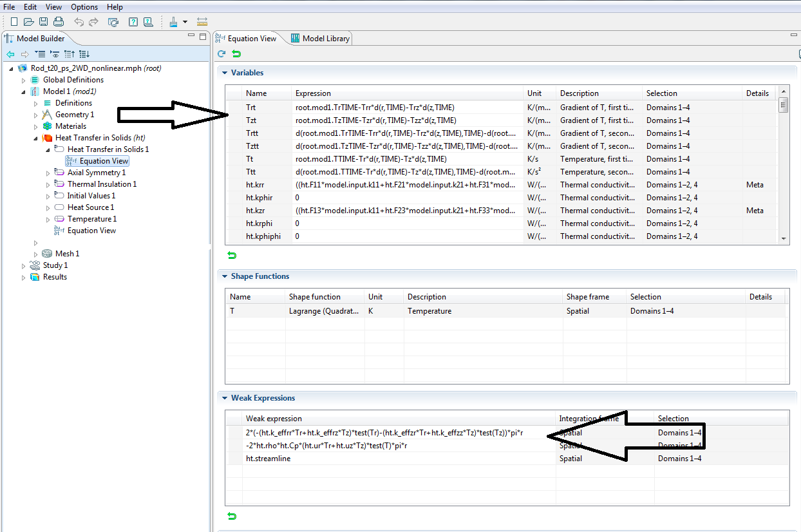The width and height of the screenshot is (801, 532).
Task: Click the Redo arrow in the toolbar
Action: (x=93, y=22)
